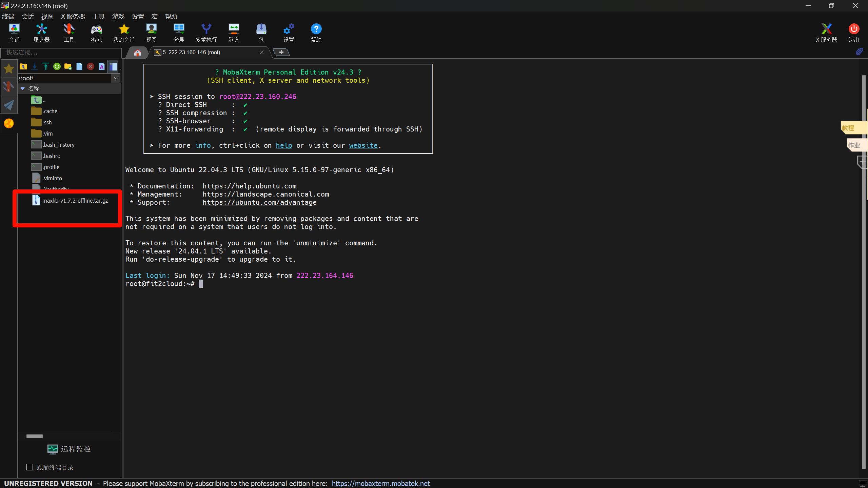The width and height of the screenshot is (868, 488).
Task: Click the 名称 column sort arrow
Action: click(23, 88)
